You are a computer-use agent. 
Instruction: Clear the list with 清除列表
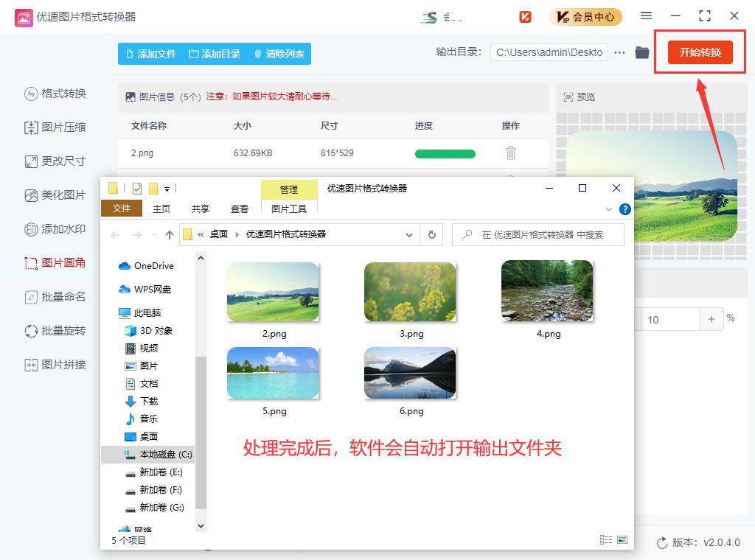(279, 54)
